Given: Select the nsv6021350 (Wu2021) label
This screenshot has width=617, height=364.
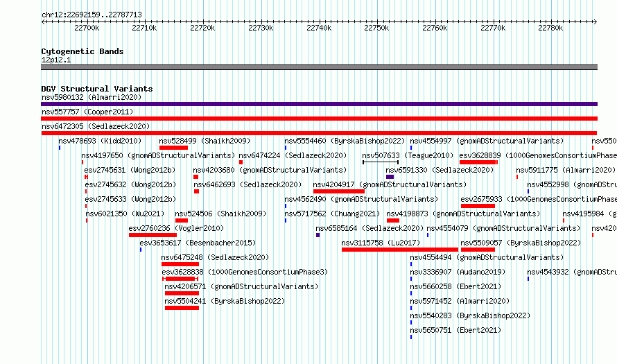Looking at the screenshot, I should (x=125, y=214).
